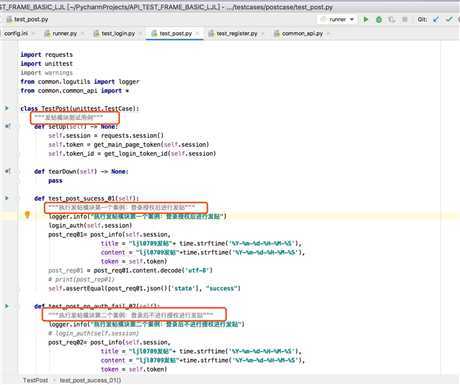Click the run gutter arrow beside class TestPost

click(x=6, y=108)
